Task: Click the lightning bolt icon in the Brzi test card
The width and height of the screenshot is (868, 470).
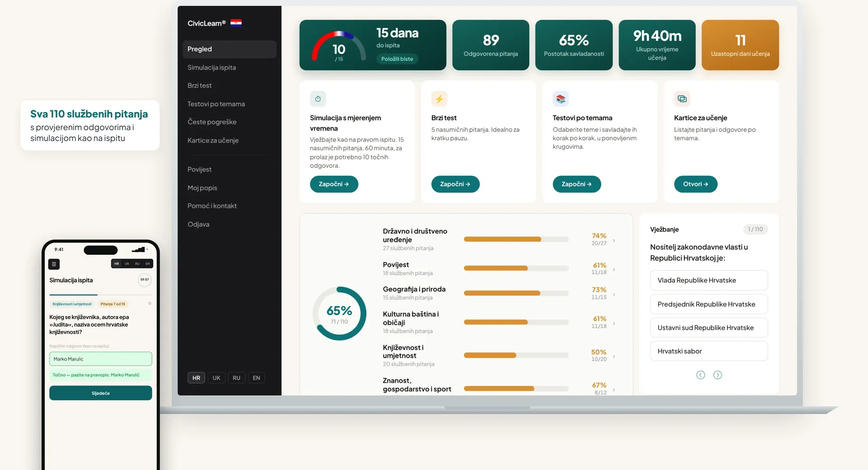Action: point(439,99)
